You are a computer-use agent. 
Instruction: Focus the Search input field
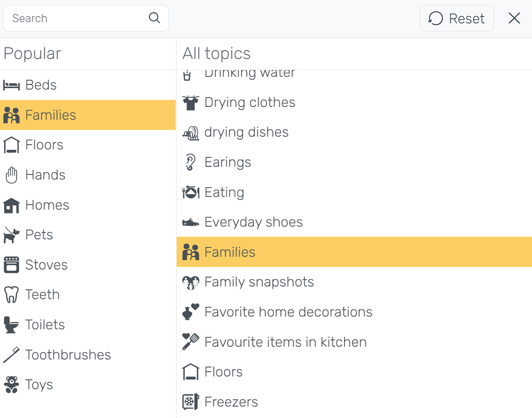(86, 18)
